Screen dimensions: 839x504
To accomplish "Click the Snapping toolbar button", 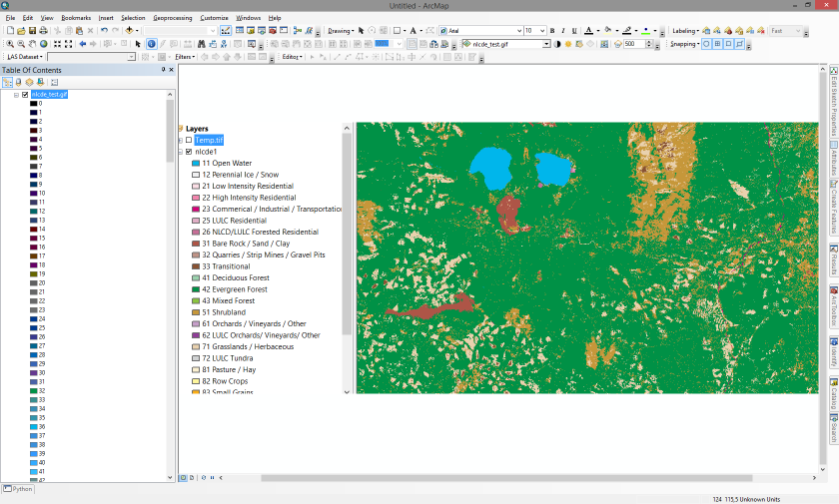I will tap(684, 44).
